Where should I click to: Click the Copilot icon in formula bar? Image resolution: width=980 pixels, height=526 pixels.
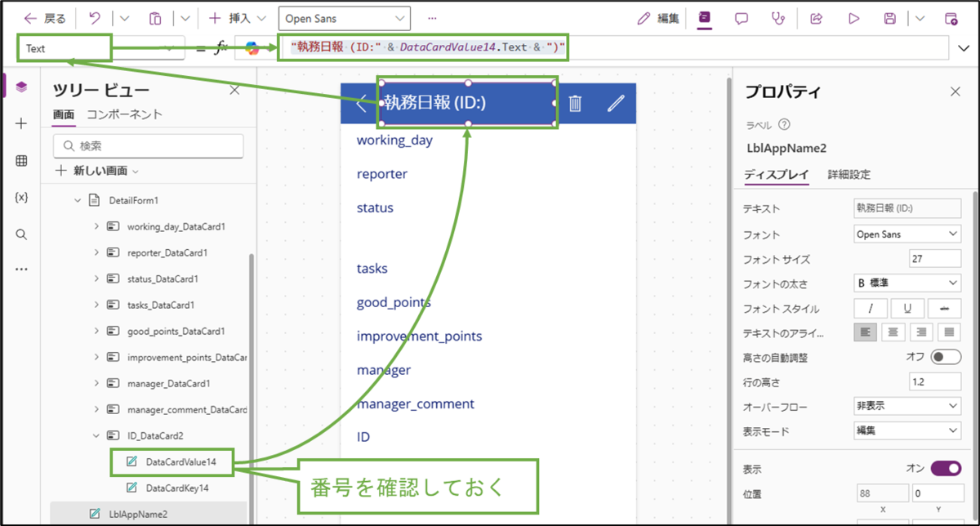[252, 48]
